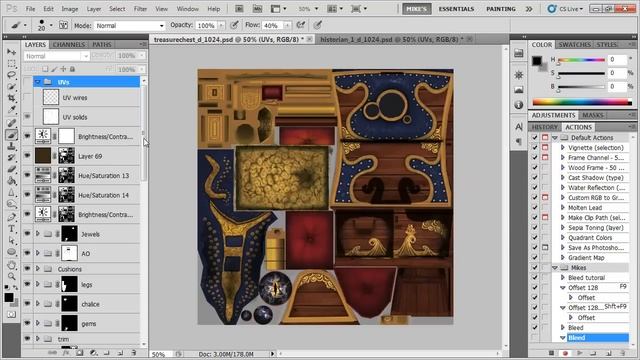Image resolution: width=640 pixels, height=360 pixels.
Task: Select the Rectangular Marquee tool
Action: point(11,64)
